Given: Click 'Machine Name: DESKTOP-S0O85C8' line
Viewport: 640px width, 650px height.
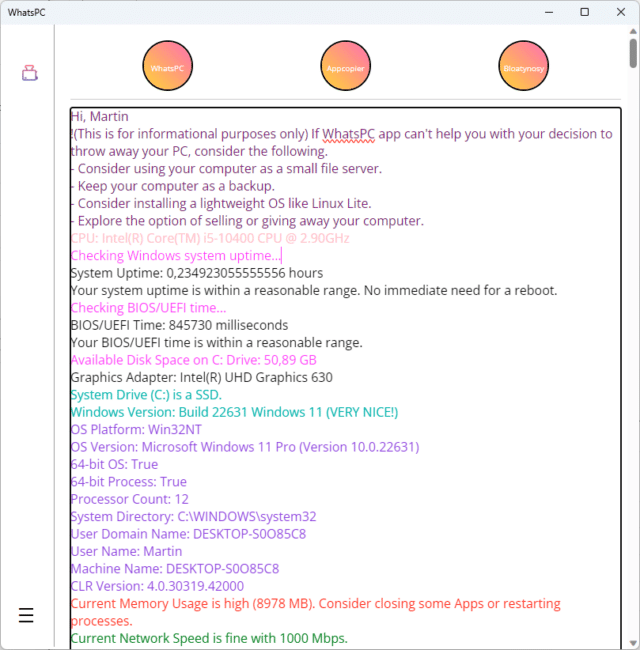Looking at the screenshot, I should tap(175, 569).
